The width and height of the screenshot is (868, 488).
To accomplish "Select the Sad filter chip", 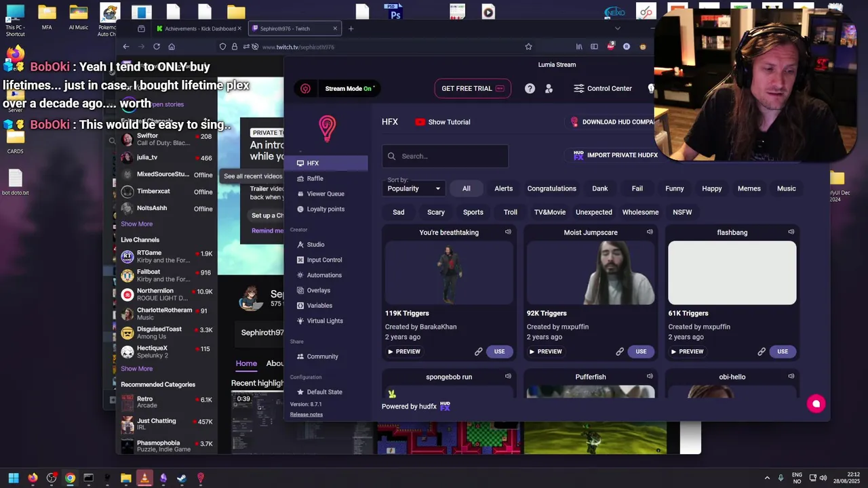I will 399,212.
